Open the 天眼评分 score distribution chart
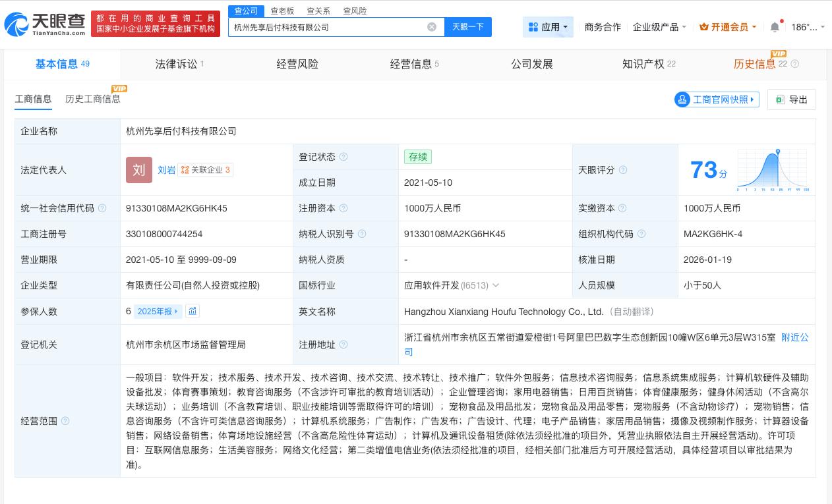 (x=773, y=170)
